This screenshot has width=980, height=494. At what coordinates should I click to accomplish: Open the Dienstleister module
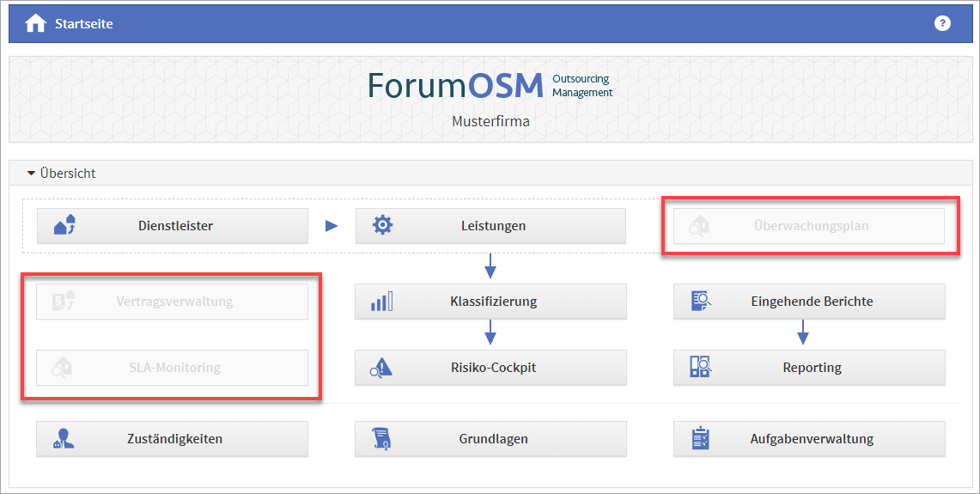point(175,226)
